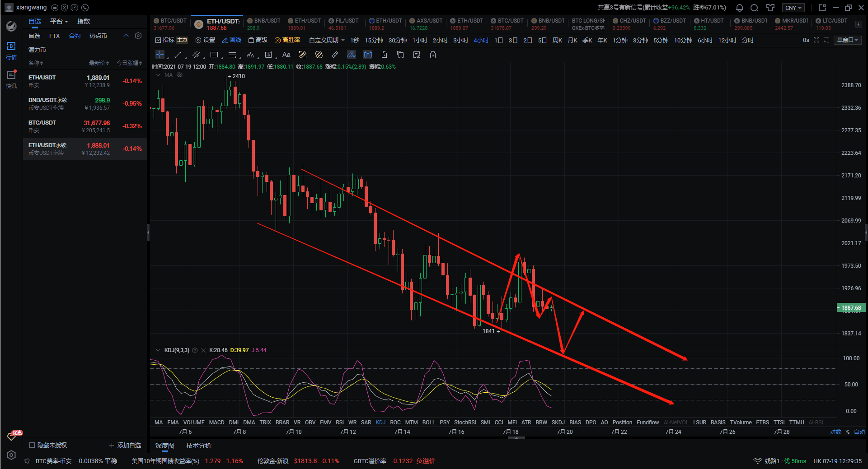Viewport: 868px width, 469px height.
Task: Toggle 自动 auto scale option
Action: (x=859, y=432)
